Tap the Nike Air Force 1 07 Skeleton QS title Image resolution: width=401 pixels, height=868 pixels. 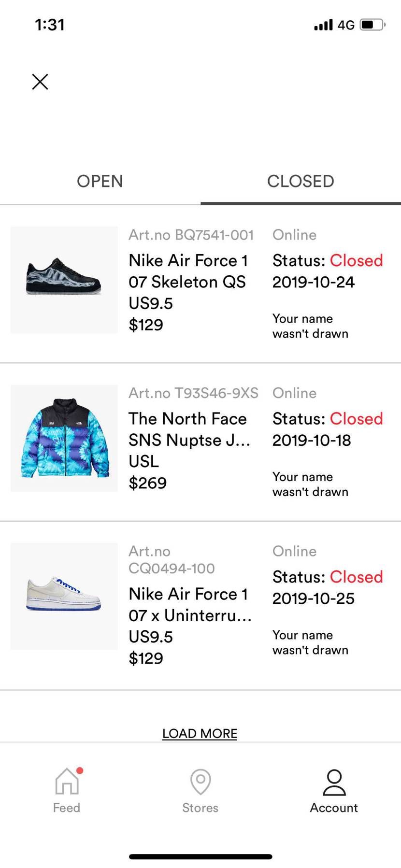188,271
